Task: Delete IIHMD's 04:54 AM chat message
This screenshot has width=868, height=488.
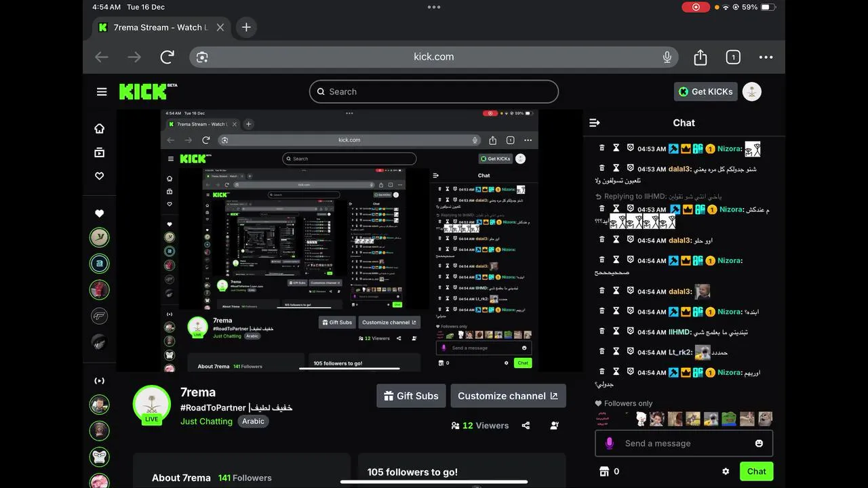Action: (x=601, y=331)
